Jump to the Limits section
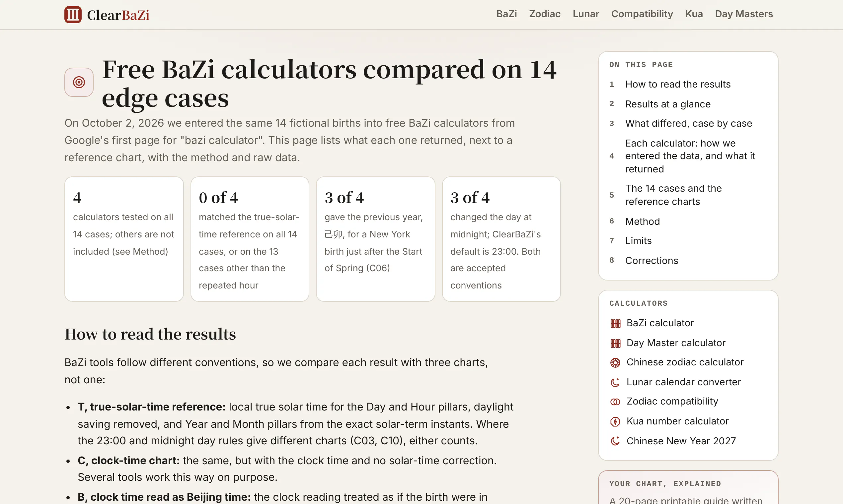 638,241
